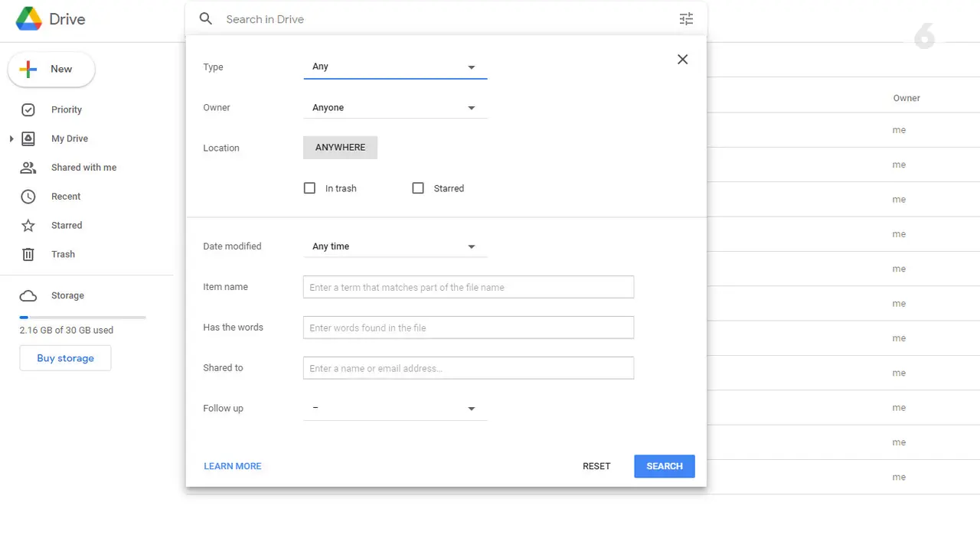Open Trash in sidebar
Image resolution: width=980 pixels, height=551 pixels.
pyautogui.click(x=63, y=254)
